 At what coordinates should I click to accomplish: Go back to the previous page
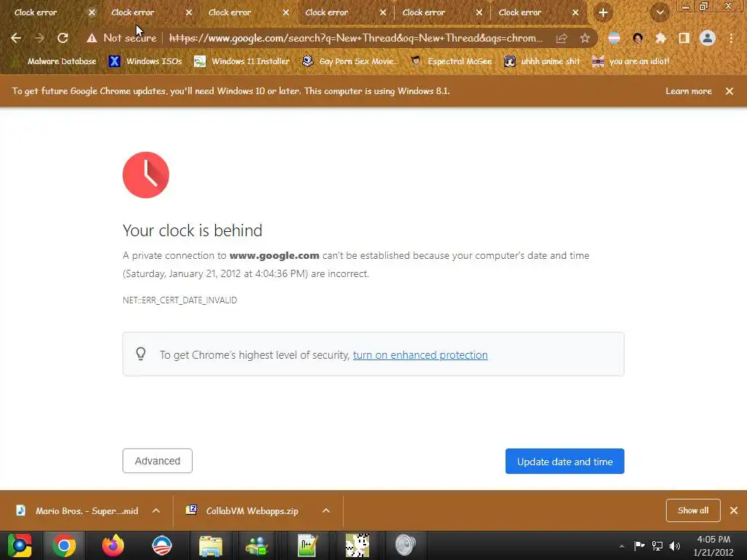(16, 38)
